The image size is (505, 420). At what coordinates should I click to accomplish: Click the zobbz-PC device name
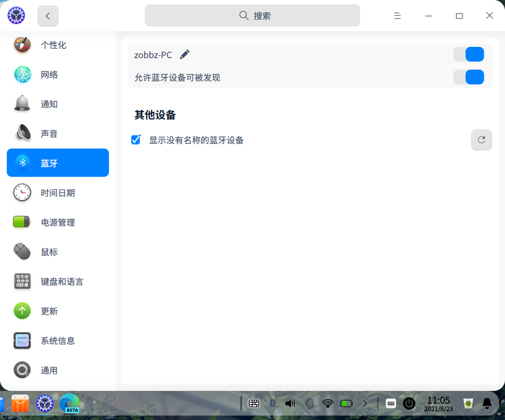[x=153, y=55]
